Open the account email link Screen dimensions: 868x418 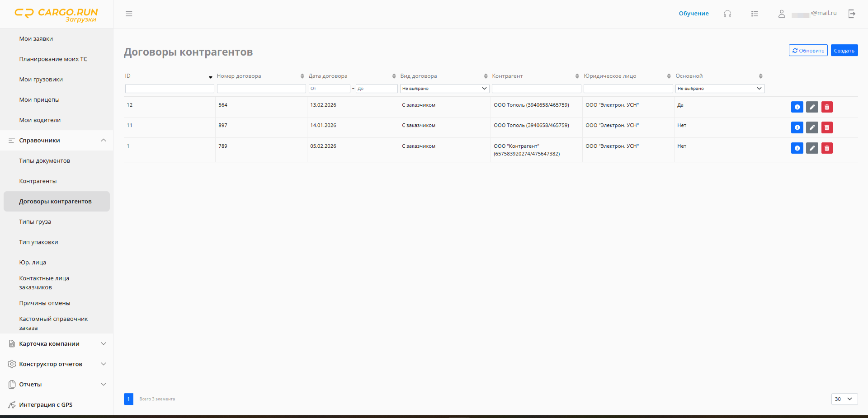point(814,14)
